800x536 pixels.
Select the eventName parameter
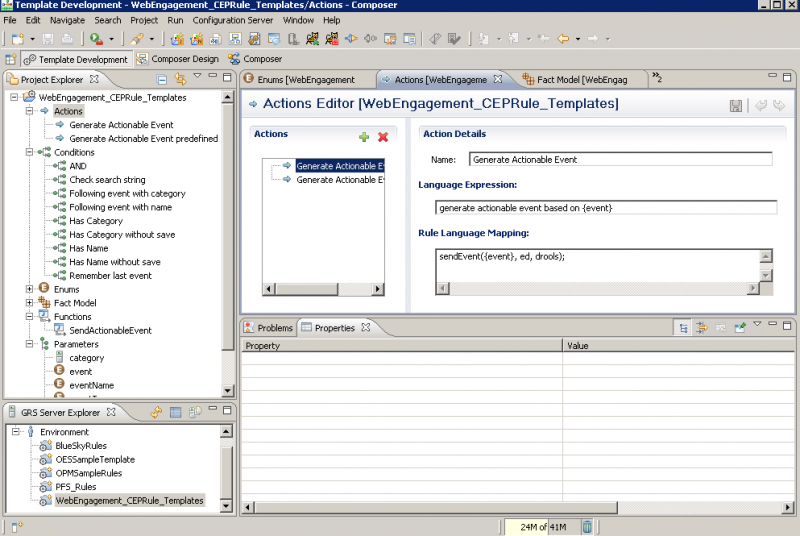(x=91, y=386)
